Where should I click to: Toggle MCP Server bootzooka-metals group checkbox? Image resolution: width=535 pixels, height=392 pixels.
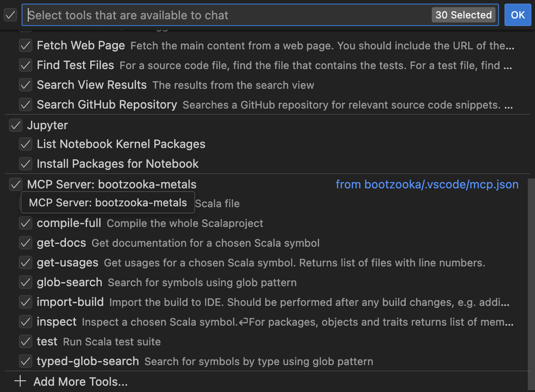[x=16, y=184]
